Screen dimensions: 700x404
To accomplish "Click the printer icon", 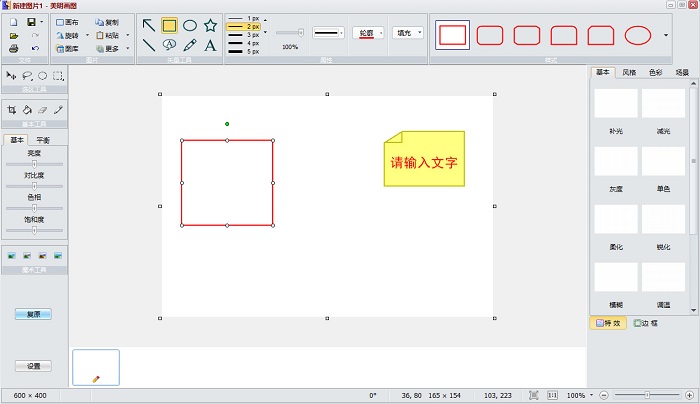I will click(x=13, y=48).
